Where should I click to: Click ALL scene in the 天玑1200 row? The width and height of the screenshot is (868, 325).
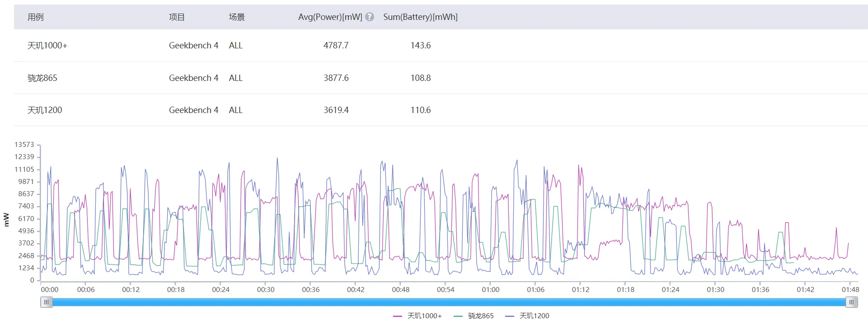pos(236,110)
